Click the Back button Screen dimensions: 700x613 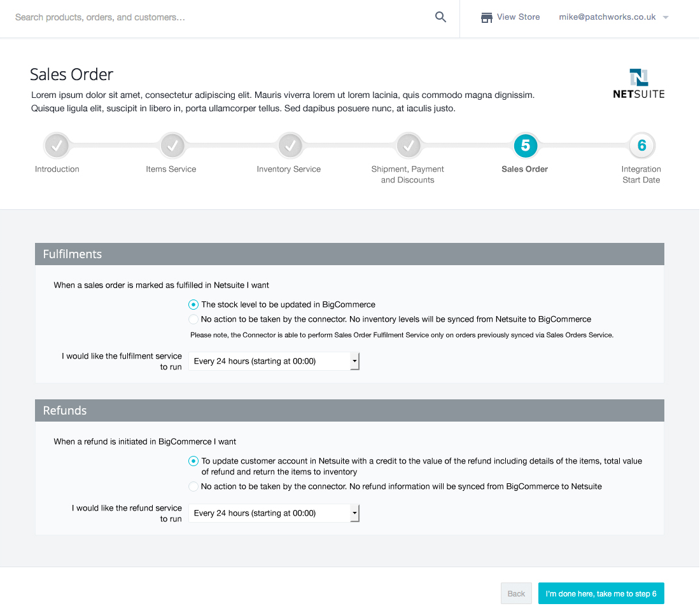coord(516,594)
